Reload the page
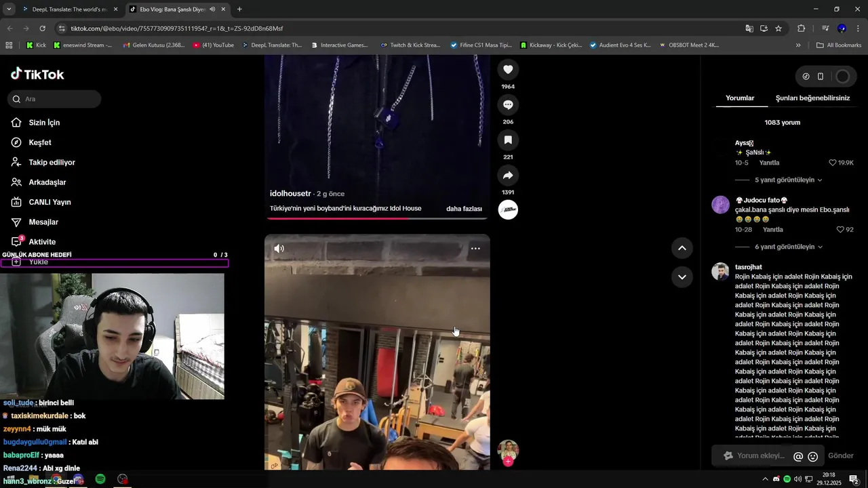 coord(42,28)
